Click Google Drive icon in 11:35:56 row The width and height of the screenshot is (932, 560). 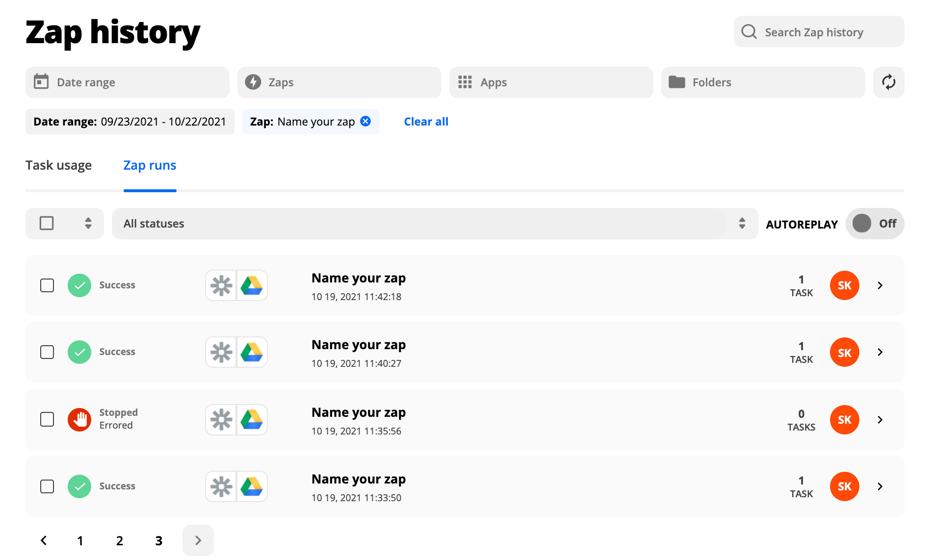tap(252, 420)
